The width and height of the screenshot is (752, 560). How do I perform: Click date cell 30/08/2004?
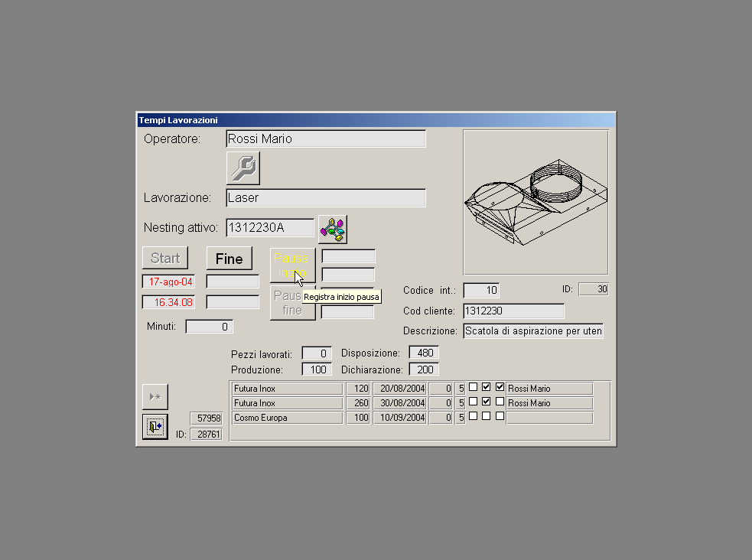click(x=400, y=402)
